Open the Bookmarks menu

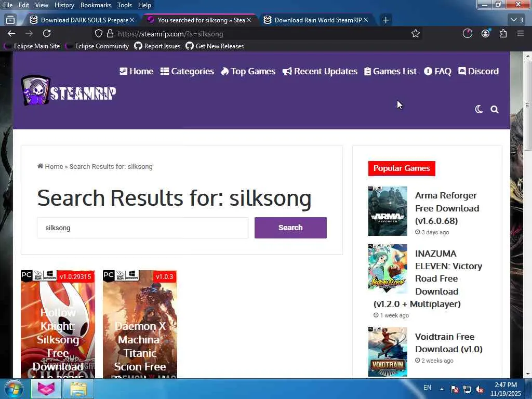96,5
